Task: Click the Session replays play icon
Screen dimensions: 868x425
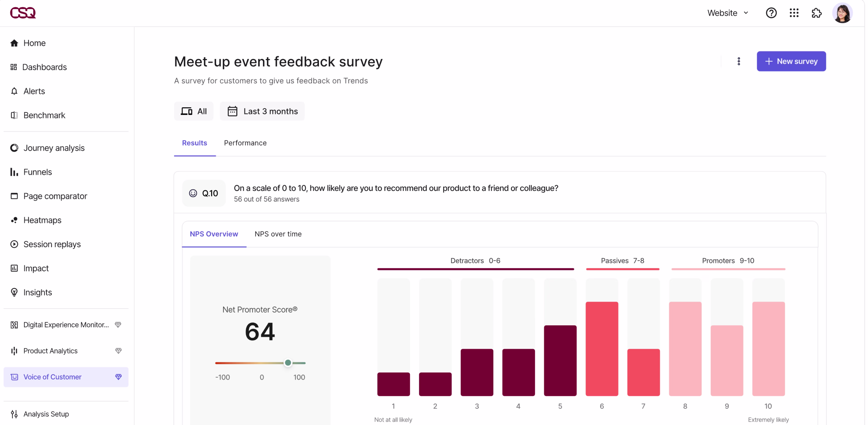Action: coord(14,244)
